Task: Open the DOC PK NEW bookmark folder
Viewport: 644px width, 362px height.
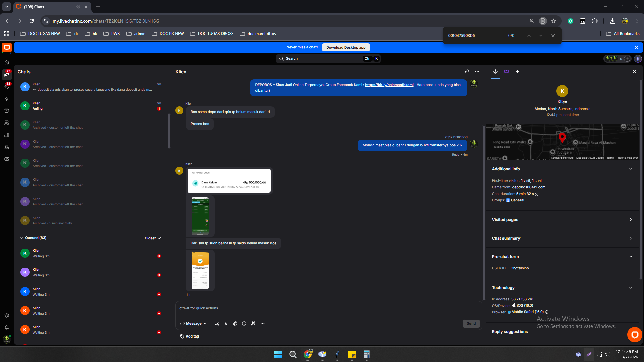Action: coord(168,34)
